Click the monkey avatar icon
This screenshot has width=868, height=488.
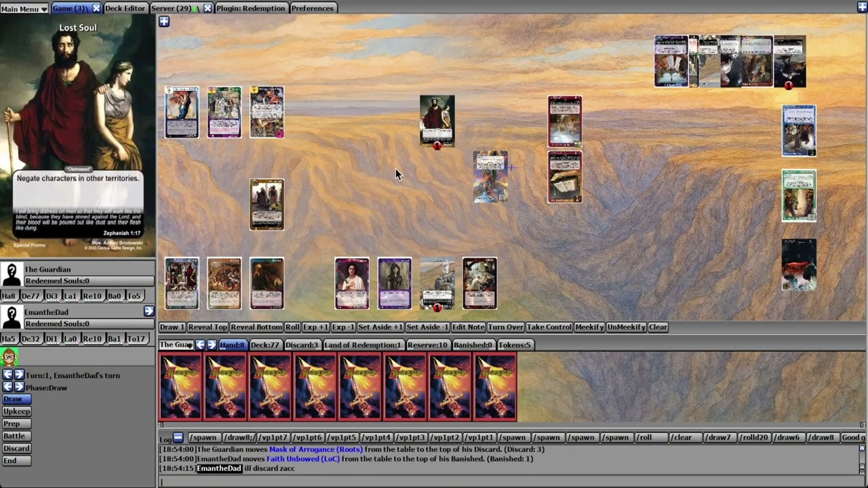tap(9, 357)
